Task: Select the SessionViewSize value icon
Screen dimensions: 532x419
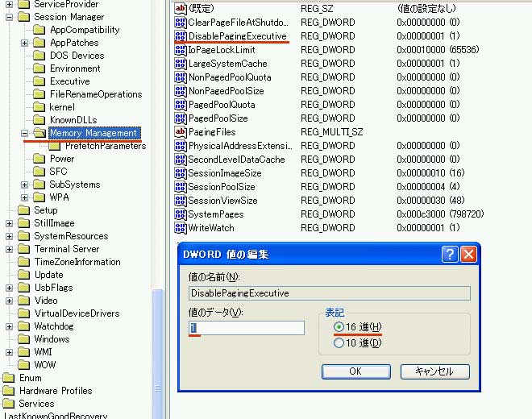Action: [181, 201]
